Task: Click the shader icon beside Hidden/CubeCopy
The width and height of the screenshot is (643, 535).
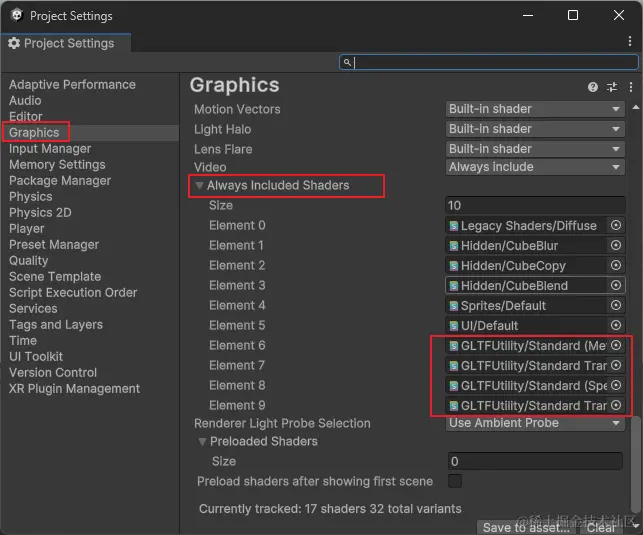Action: [x=454, y=266]
